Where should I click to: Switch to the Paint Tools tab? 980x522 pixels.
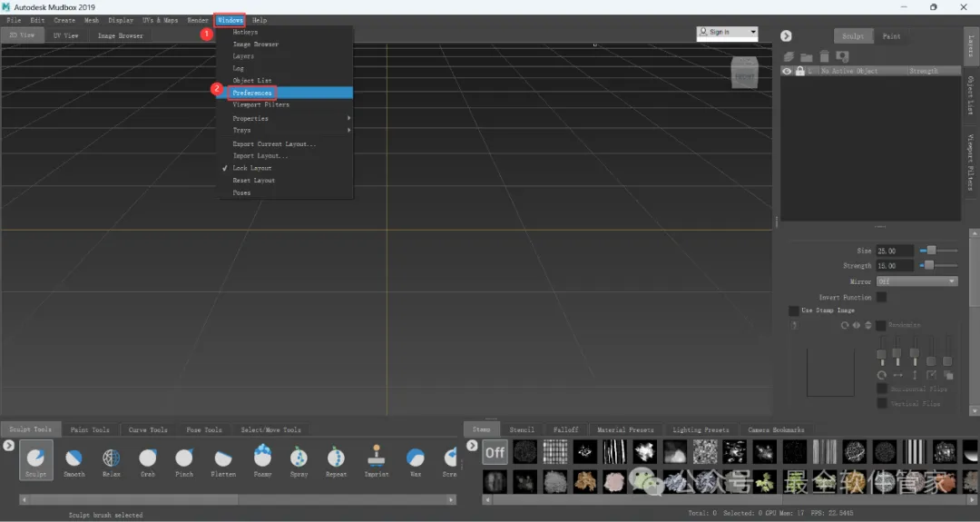(90, 429)
